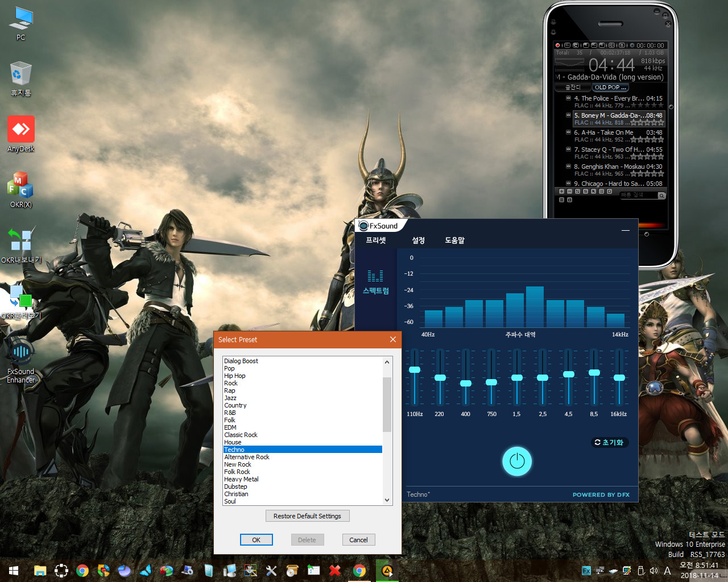Click the volume speaker tray icon
This screenshot has height=582, width=728.
click(653, 571)
